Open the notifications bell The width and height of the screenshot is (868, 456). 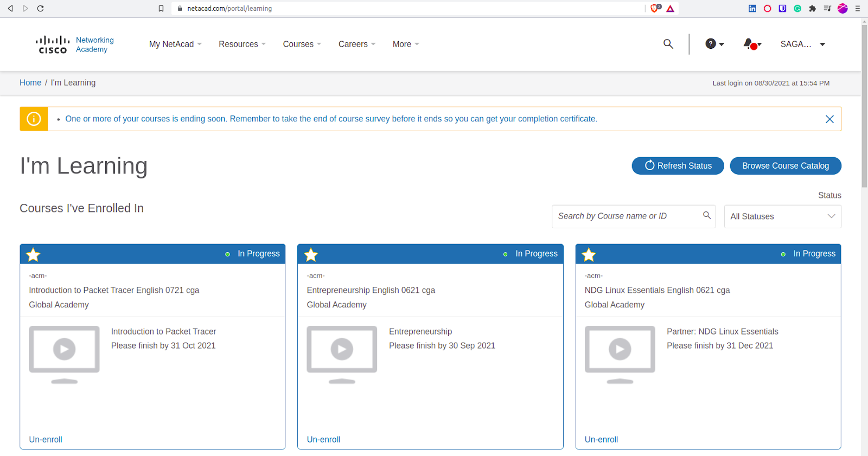click(x=752, y=44)
